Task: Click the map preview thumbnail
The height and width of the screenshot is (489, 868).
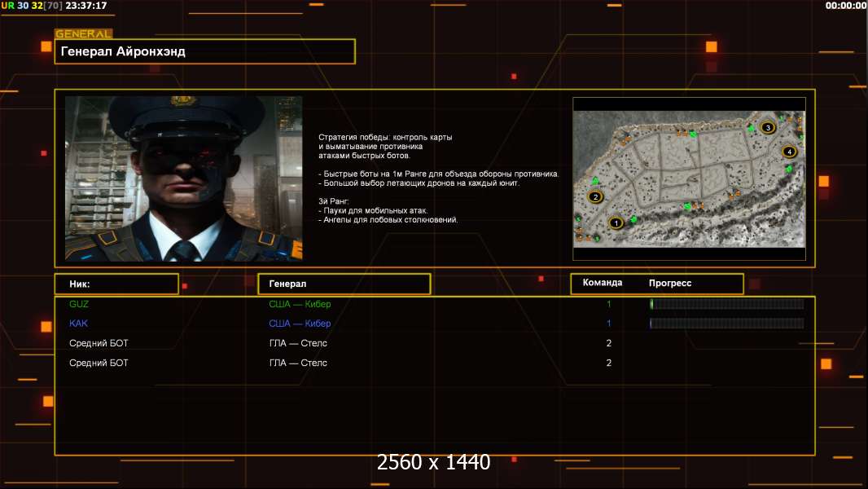Action: [689, 178]
